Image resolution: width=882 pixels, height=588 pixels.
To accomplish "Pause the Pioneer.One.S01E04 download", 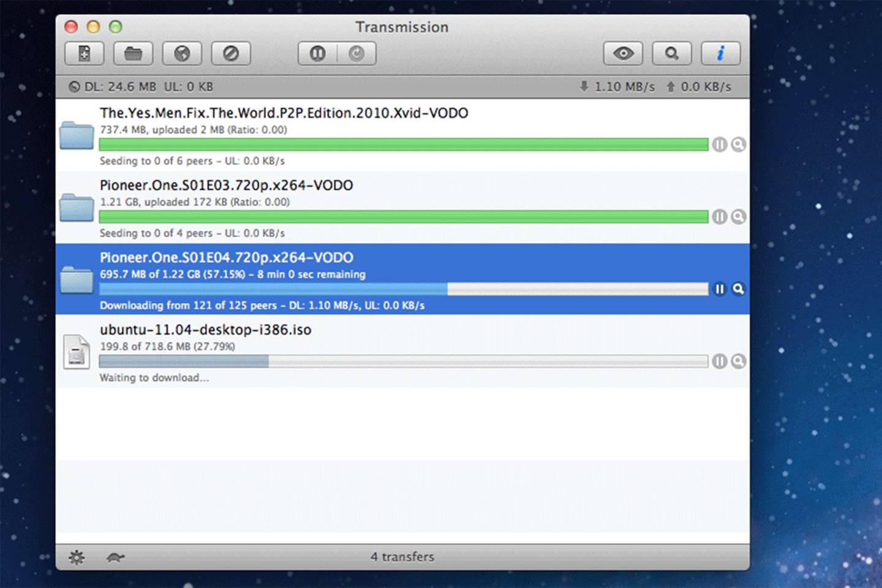I will pos(720,289).
